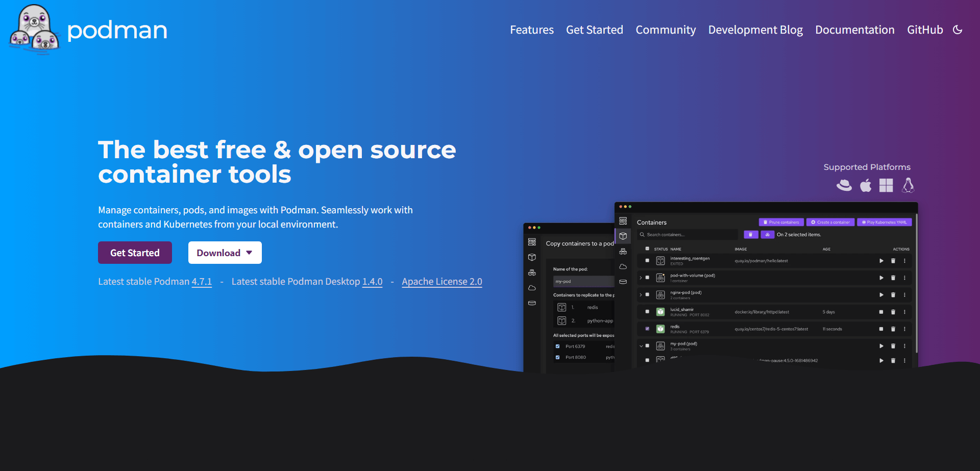Toggle the checked redis container checkbox
Image resolution: width=980 pixels, height=471 pixels.
[x=647, y=329]
